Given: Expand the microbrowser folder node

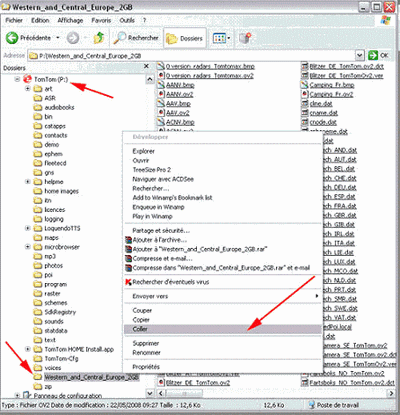Looking at the screenshot, I should [28, 247].
